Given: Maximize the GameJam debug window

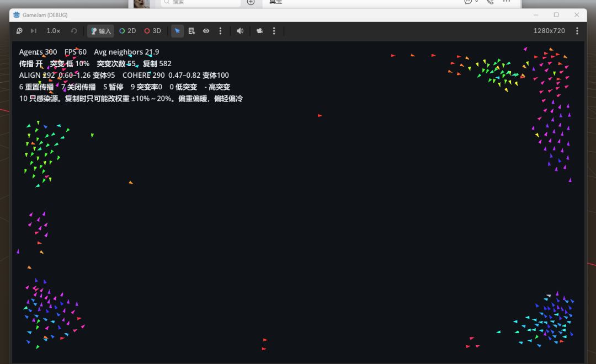Looking at the screenshot, I should [x=556, y=15].
